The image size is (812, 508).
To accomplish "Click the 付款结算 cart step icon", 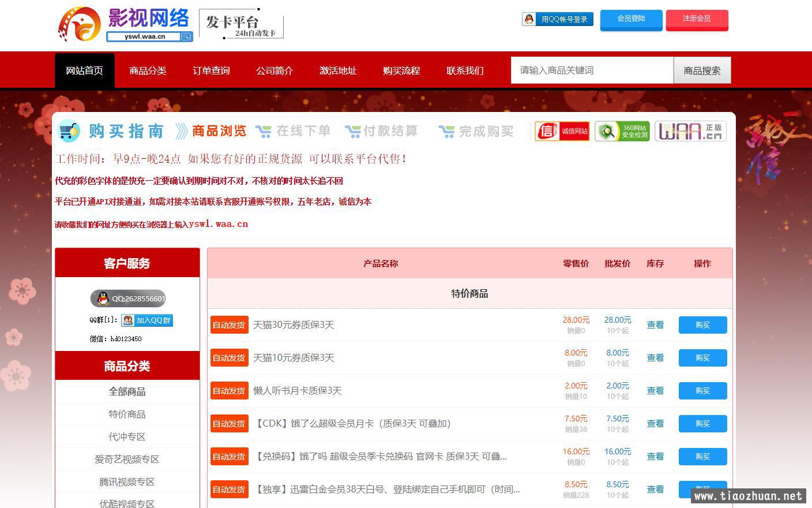I will click(x=353, y=132).
